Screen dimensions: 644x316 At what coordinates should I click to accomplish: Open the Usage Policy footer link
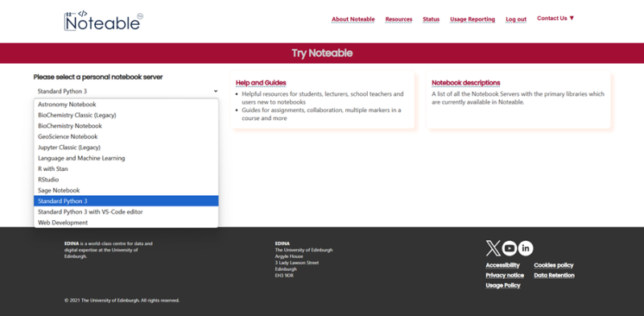point(503,285)
